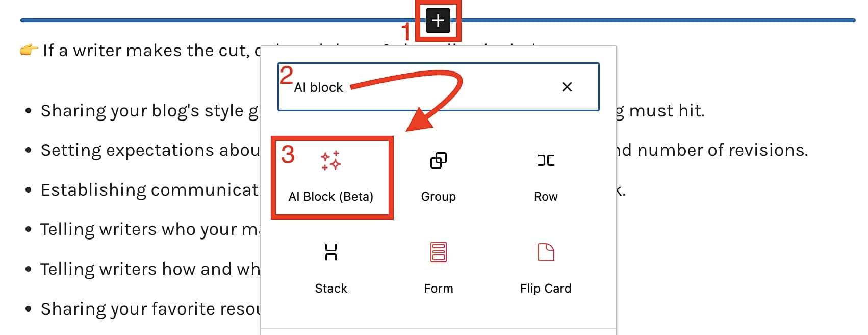This screenshot has height=335, width=868.
Task: Click the Row bracket icon
Action: pos(545,160)
